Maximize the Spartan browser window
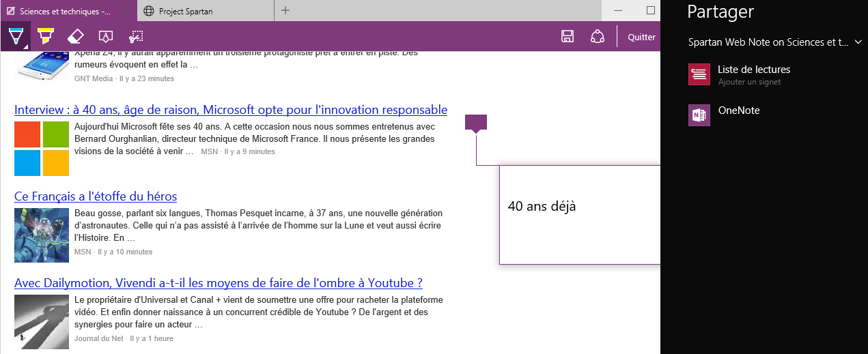This screenshot has width=868, height=354. [650, 10]
